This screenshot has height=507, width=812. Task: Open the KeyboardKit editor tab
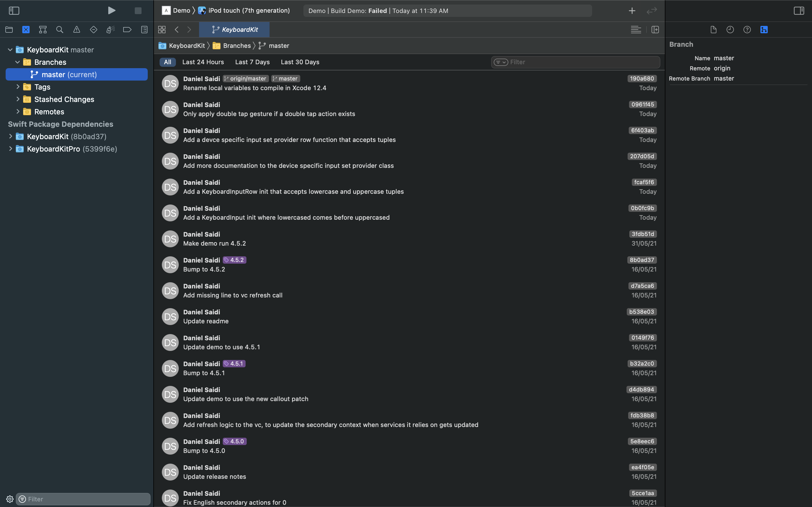point(234,30)
